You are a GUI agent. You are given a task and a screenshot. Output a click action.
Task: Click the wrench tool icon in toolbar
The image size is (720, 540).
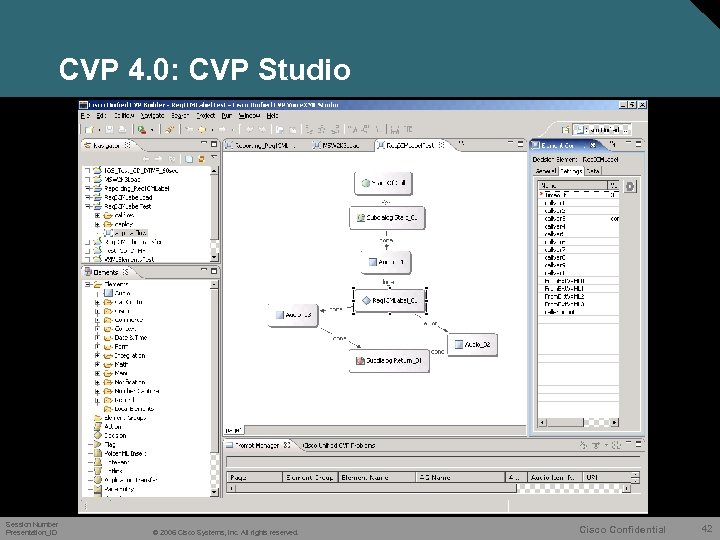coord(169,130)
